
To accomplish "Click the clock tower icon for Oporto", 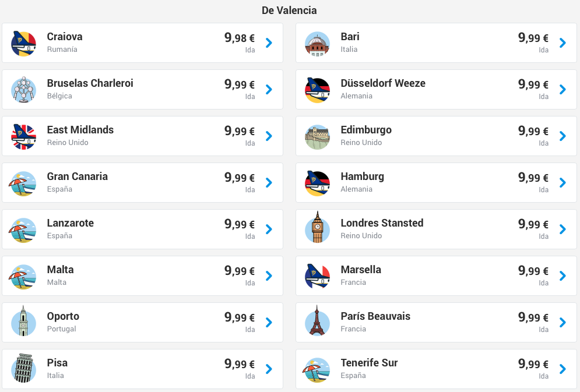I will point(23,321).
